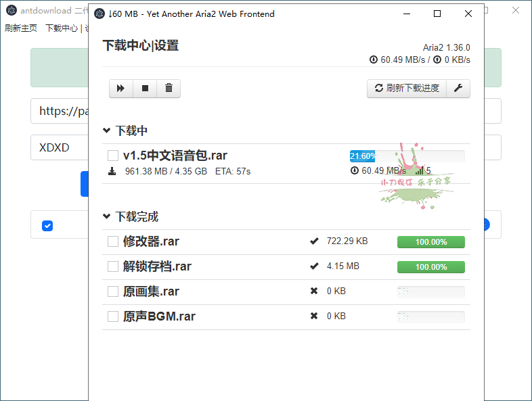Tick the checkbox beside 解锁存档.rar
The image size is (532, 401).
pos(113,266)
